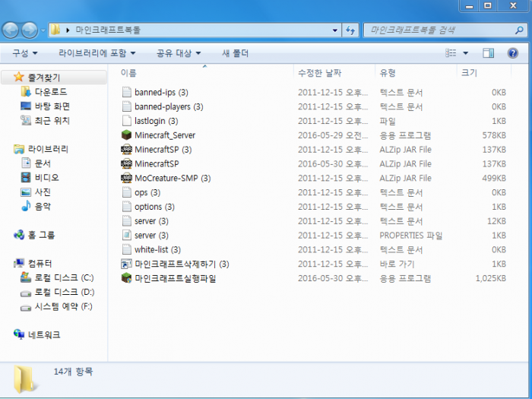Viewport: 532px width, 399px height.
Task: Click the folder icon in address bar
Action: click(x=55, y=30)
